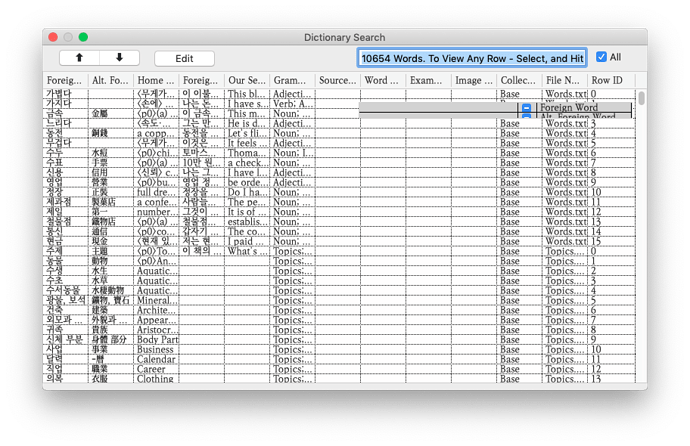690x446 pixels.
Task: Select the 'Appear...' cell
Action: [156, 320]
